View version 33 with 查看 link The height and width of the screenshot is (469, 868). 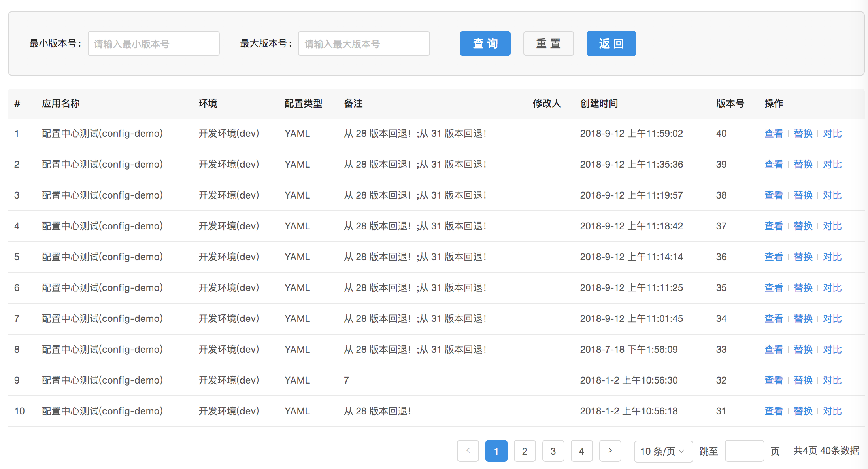click(x=774, y=350)
